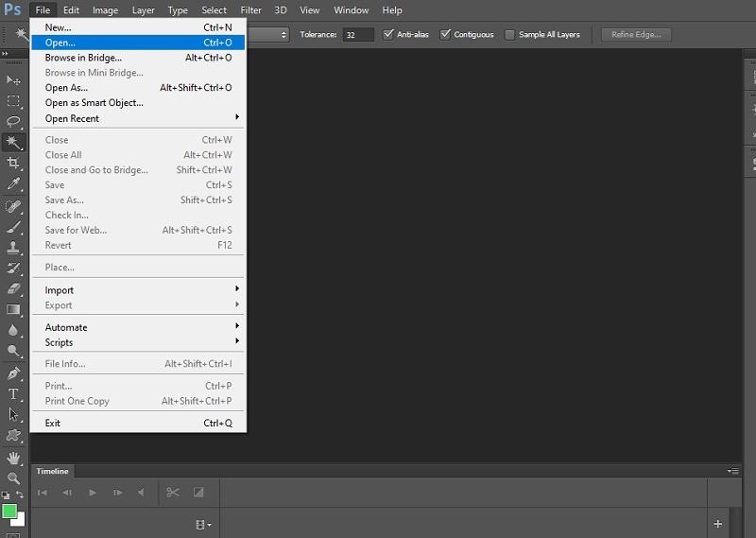Select the Clone Stamp tool
This screenshot has height=538, width=756.
point(13,248)
